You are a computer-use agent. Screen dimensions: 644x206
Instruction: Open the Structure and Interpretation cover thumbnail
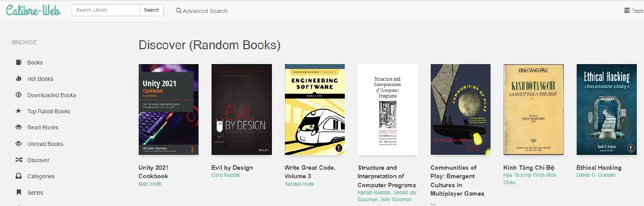[x=388, y=109]
